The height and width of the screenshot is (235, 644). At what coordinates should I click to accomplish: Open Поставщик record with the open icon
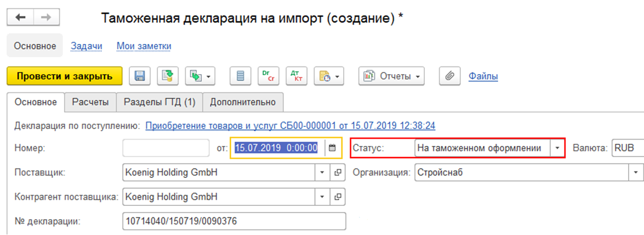click(338, 173)
